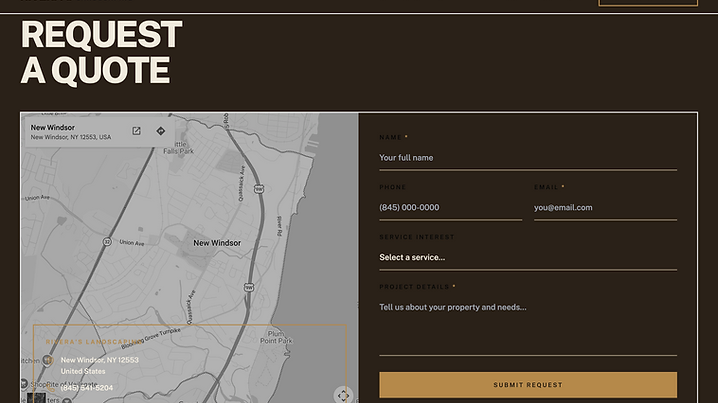Click the Little Falls Park map label
Screen dimensions: 718x403
click(x=179, y=147)
